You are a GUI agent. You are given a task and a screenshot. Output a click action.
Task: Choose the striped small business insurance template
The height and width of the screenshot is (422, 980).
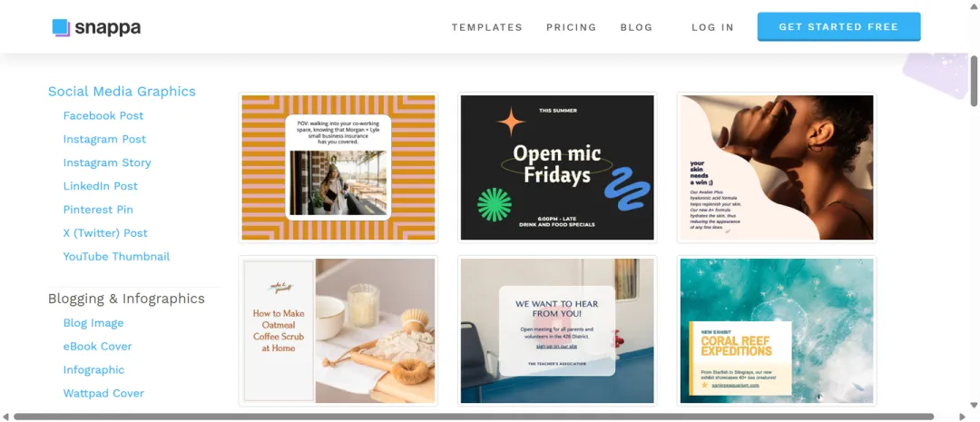coord(338,168)
